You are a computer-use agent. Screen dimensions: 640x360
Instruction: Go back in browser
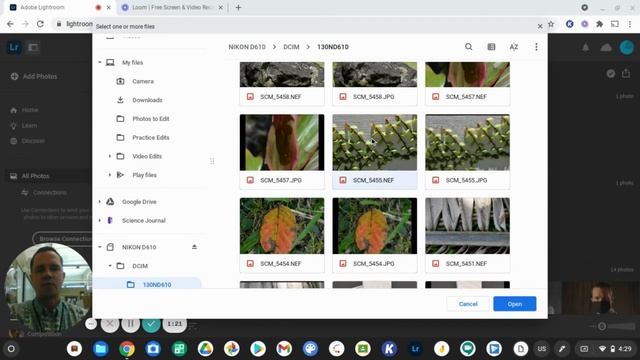point(10,24)
